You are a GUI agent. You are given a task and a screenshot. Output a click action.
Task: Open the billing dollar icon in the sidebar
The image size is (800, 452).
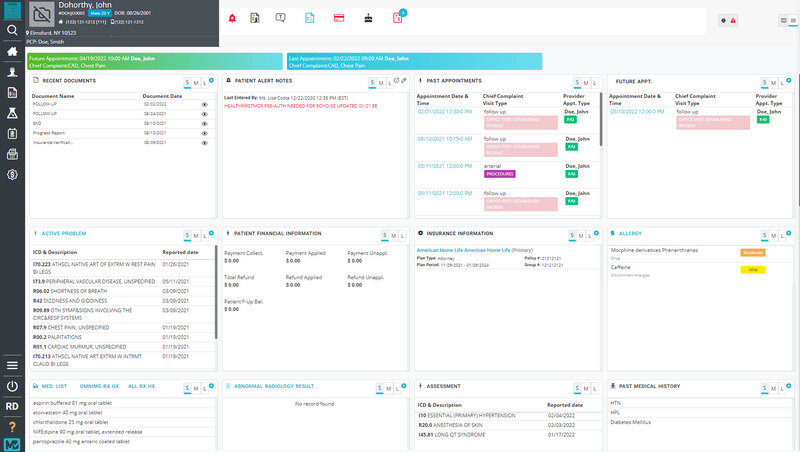pyautogui.click(x=12, y=175)
